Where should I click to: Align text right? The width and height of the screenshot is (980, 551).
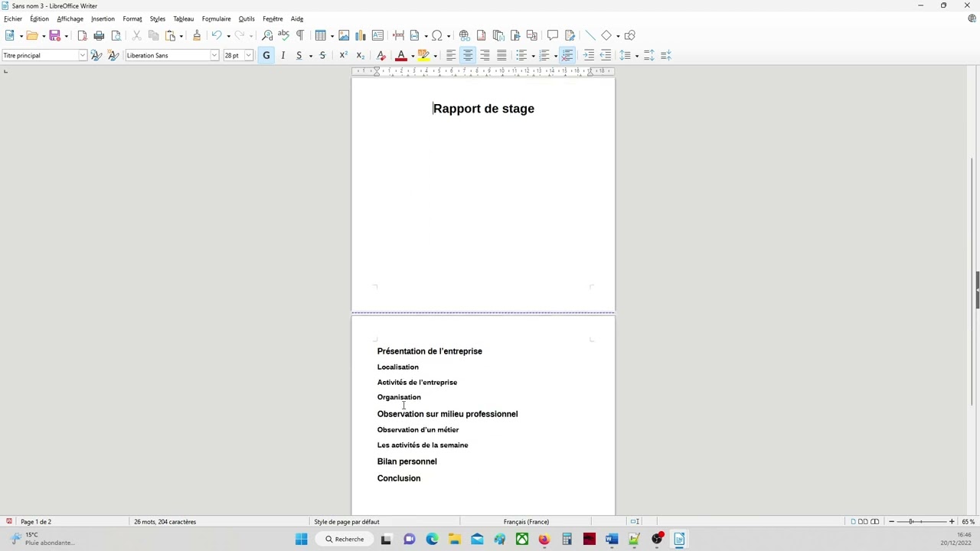tap(485, 55)
